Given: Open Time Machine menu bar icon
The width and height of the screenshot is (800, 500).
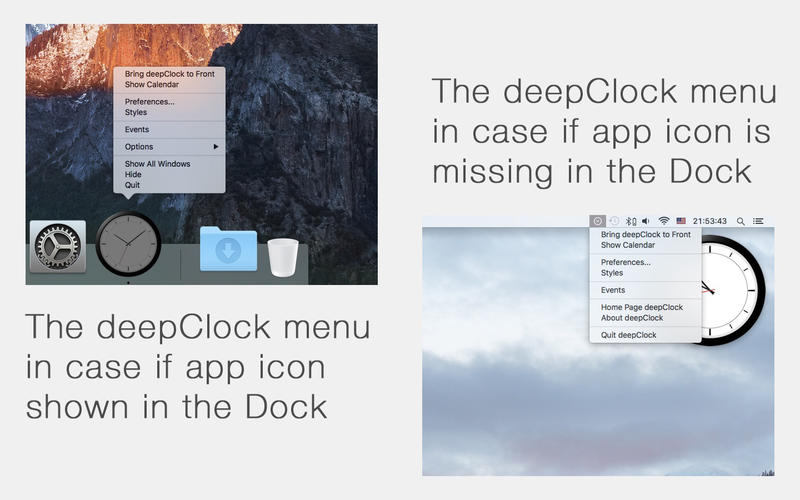Looking at the screenshot, I should pyautogui.click(x=614, y=221).
